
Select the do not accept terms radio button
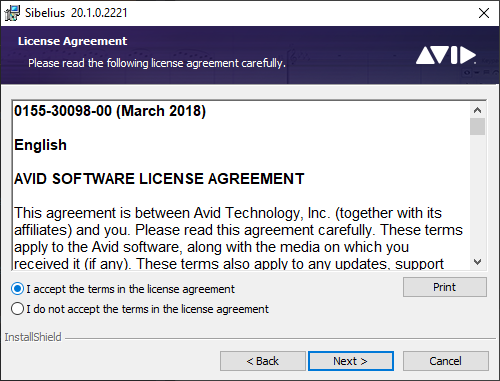[x=17, y=309]
